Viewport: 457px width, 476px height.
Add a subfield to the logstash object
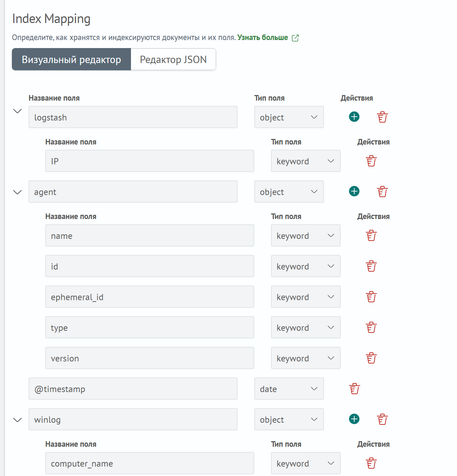(x=354, y=117)
